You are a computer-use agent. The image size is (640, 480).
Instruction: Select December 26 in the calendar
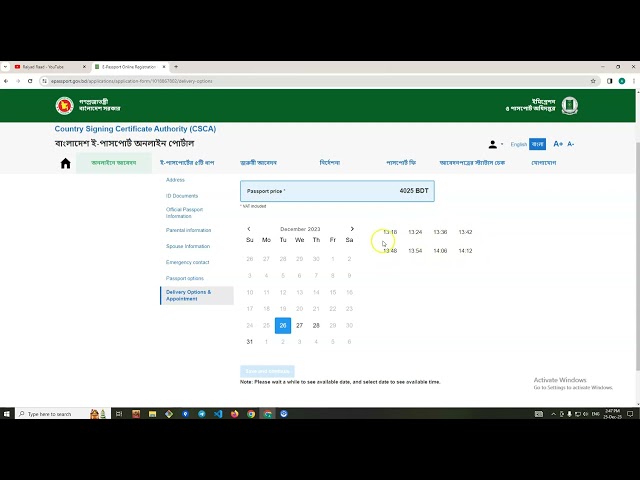click(x=283, y=325)
